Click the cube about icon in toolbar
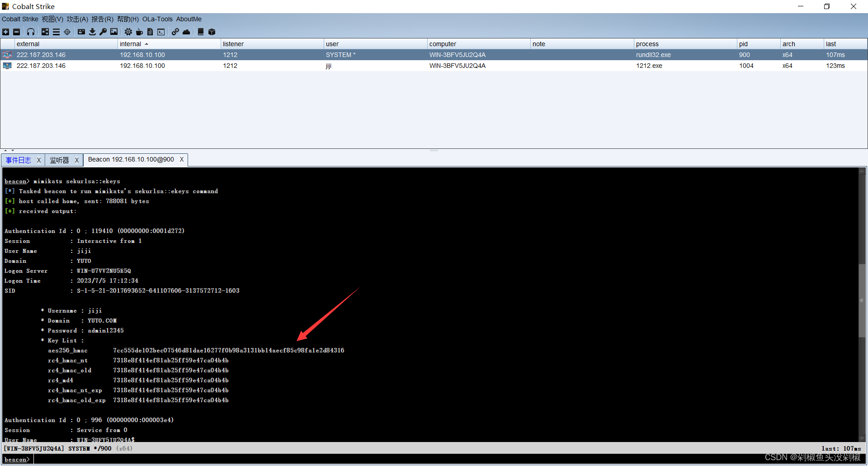 (x=212, y=32)
